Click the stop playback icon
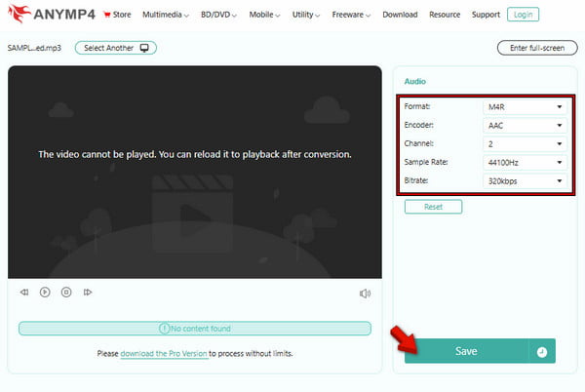Screen dimensions: 585x392 click(66, 292)
